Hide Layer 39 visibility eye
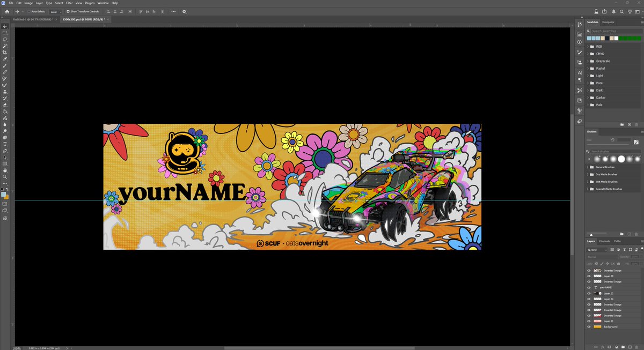 pos(589,276)
